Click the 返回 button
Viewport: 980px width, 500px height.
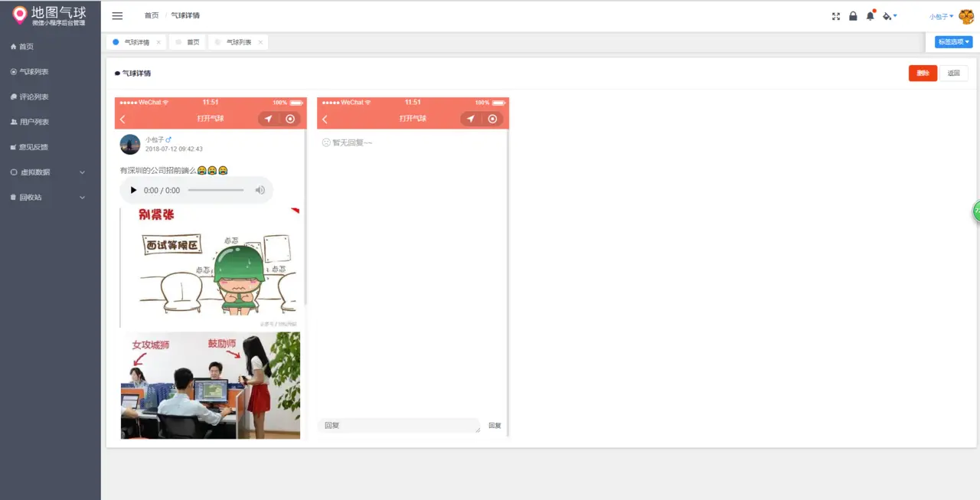(x=953, y=74)
